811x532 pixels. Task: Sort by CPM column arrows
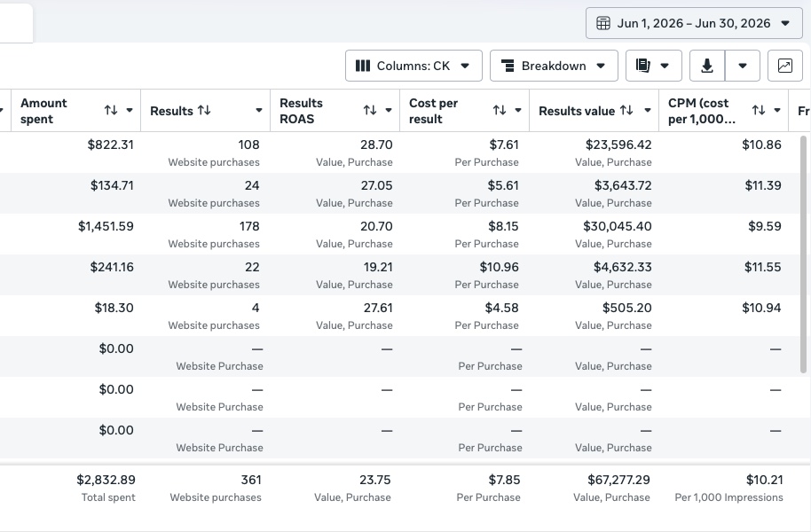[x=759, y=110]
